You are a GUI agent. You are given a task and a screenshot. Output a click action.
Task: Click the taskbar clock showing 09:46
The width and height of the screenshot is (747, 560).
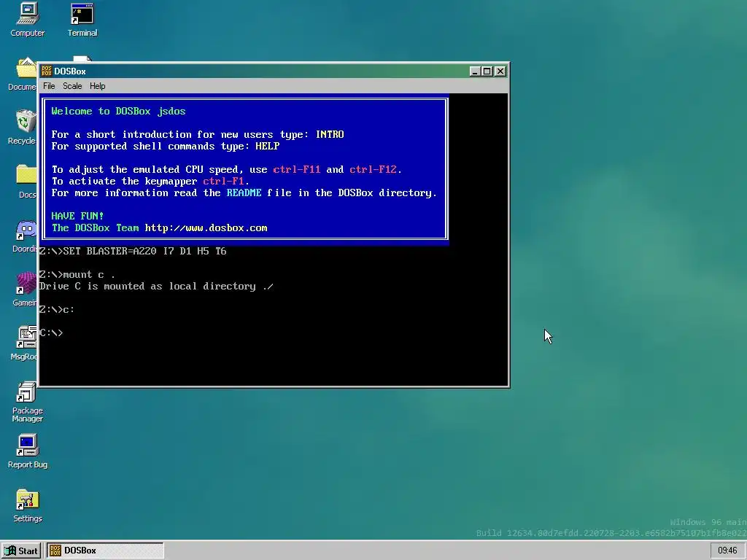[727, 551]
